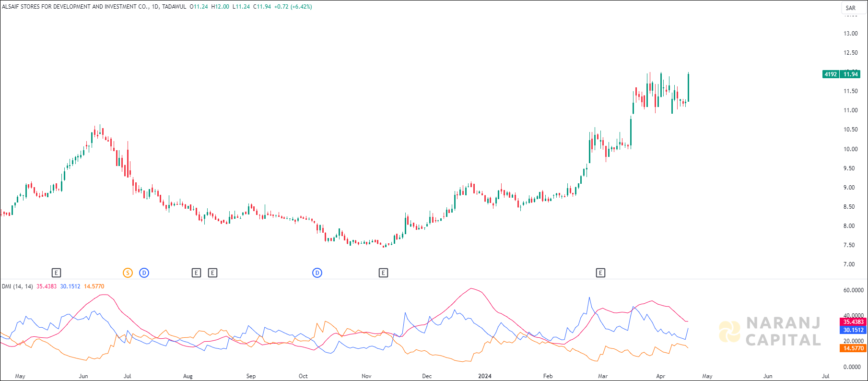The height and width of the screenshot is (381, 868).
Task: Click the green 4192 label on price axis
Action: [x=831, y=74]
